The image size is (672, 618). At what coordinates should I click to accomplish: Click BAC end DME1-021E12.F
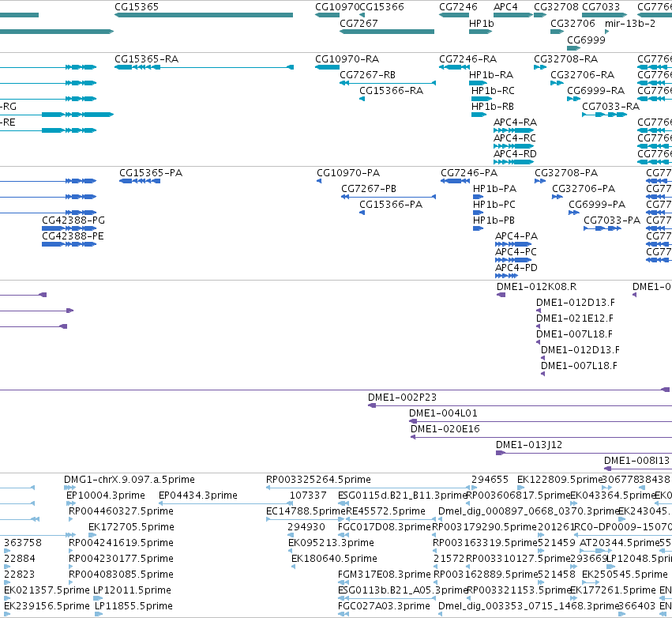point(574,318)
